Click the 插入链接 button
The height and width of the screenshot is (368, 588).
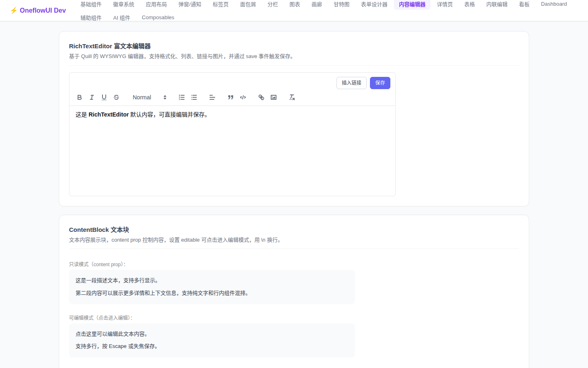click(352, 83)
